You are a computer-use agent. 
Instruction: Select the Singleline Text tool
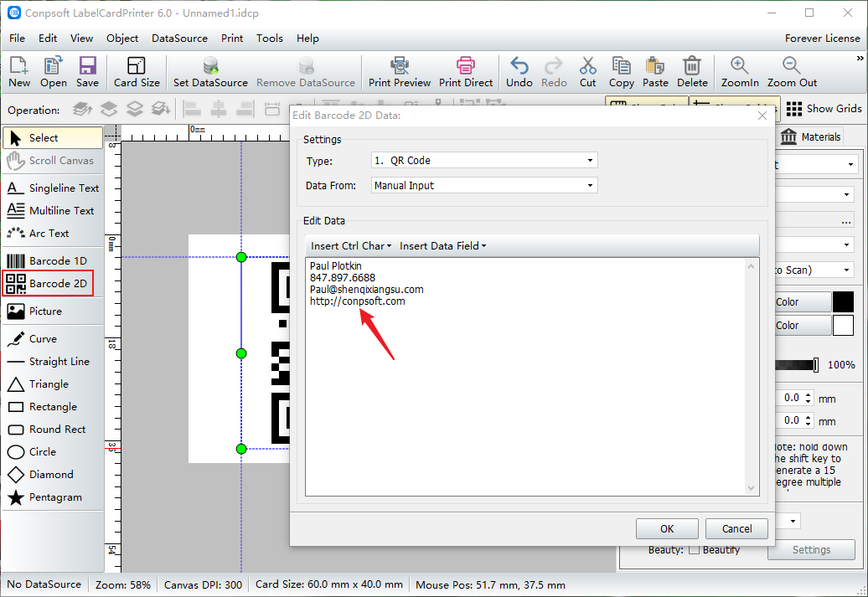click(x=53, y=188)
